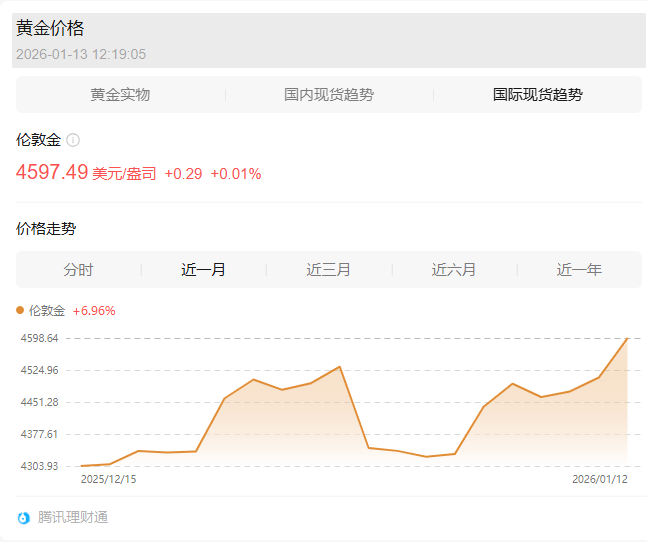
Task: View the 近一年 price trend
Action: point(579,270)
